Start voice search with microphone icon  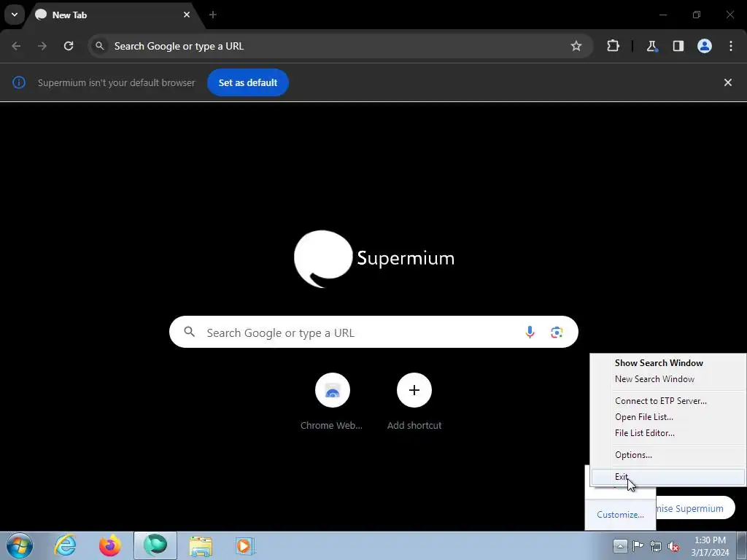click(530, 332)
